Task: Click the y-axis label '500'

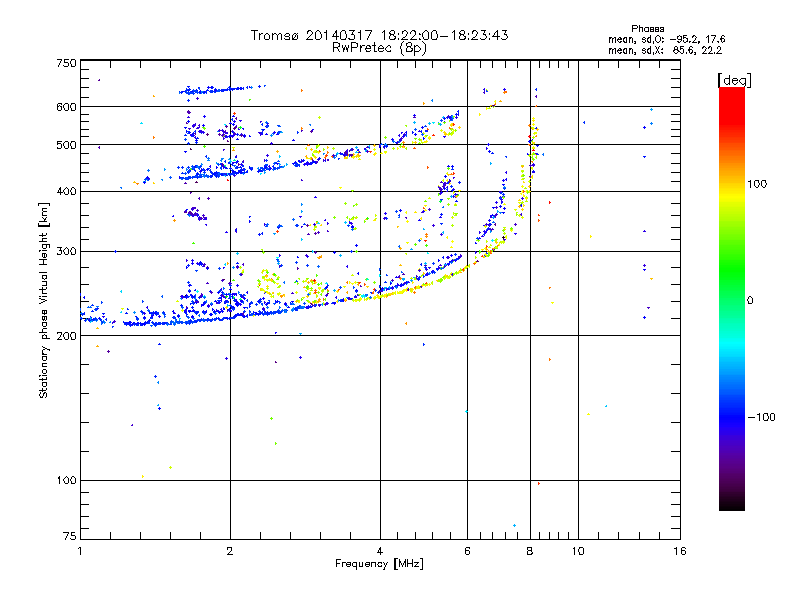Action: pos(66,145)
